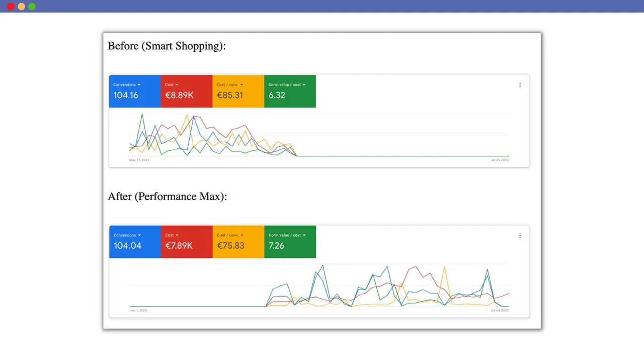644x362 pixels.
Task: Select the green 7.26 metric tile
Action: (x=290, y=242)
